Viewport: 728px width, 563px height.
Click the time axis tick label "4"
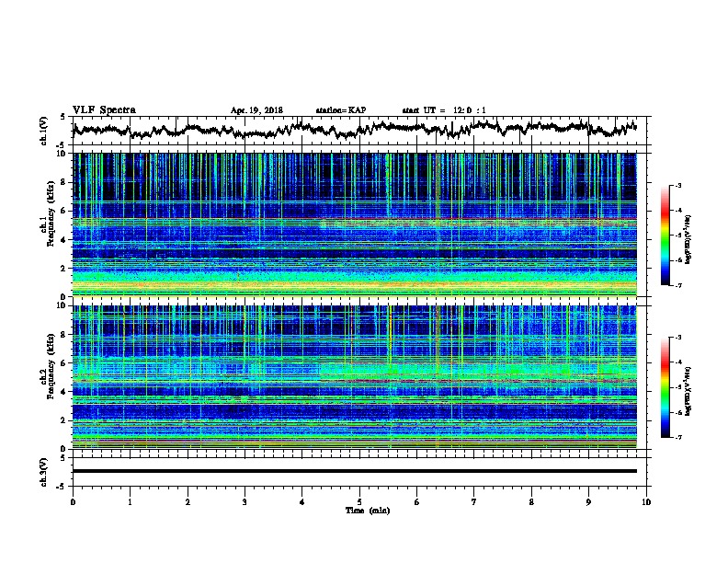click(302, 502)
